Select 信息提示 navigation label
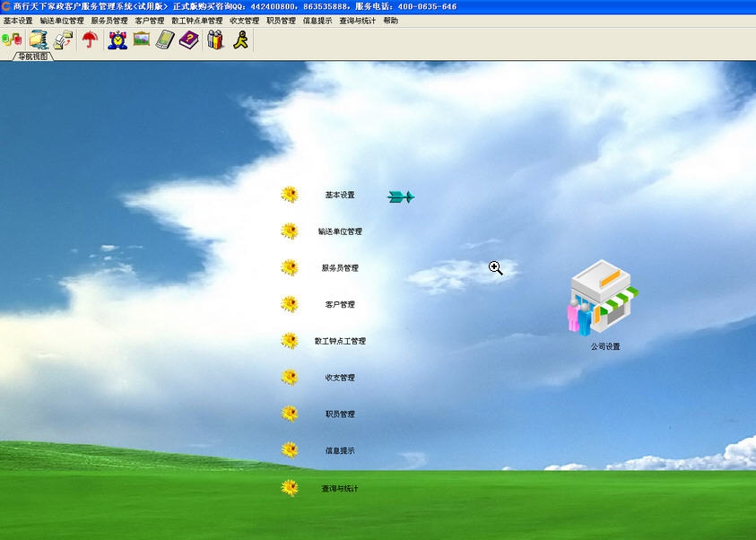The image size is (756, 540). [340, 451]
